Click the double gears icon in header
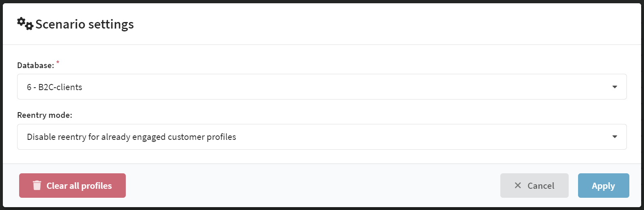 pyautogui.click(x=25, y=24)
